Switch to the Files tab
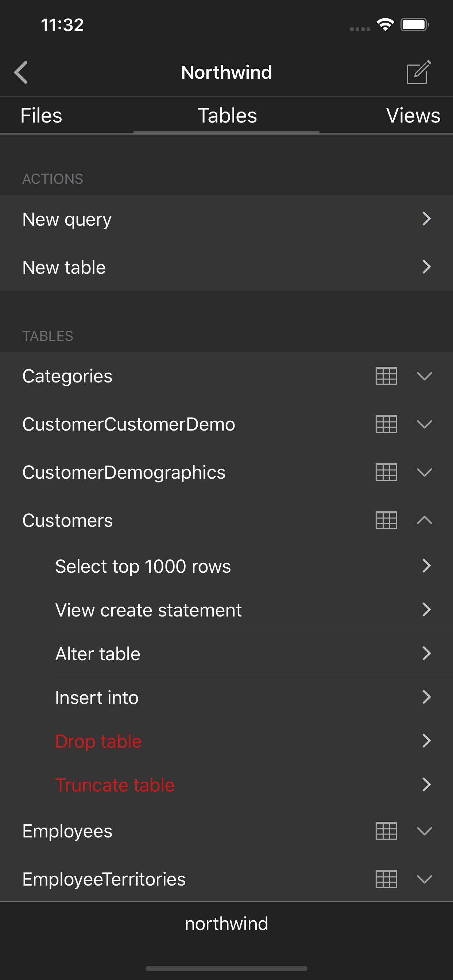The height and width of the screenshot is (980, 453). 41,116
